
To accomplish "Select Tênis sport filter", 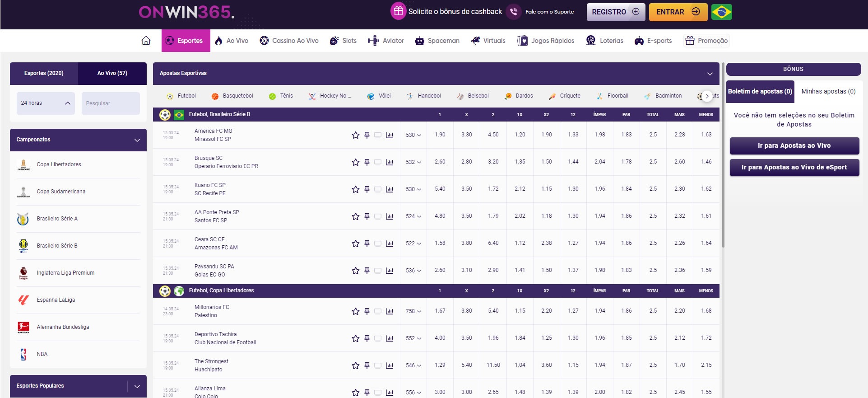I will click(281, 96).
